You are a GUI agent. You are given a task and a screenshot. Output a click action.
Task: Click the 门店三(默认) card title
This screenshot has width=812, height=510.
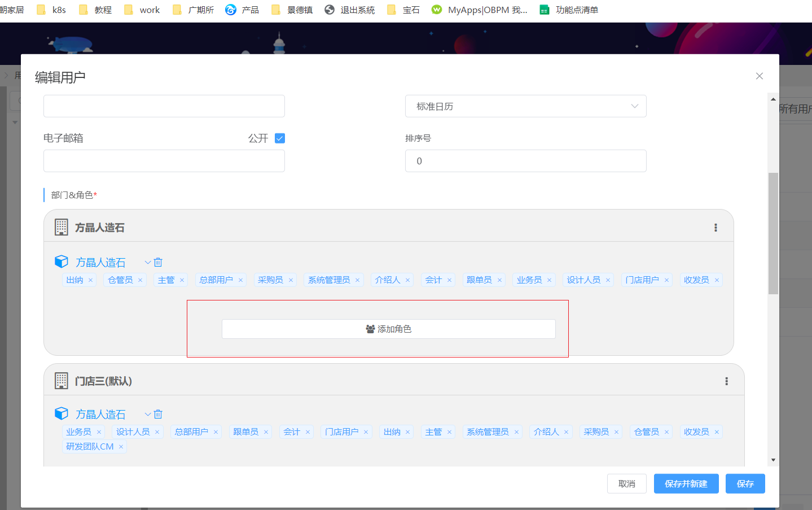tap(103, 381)
